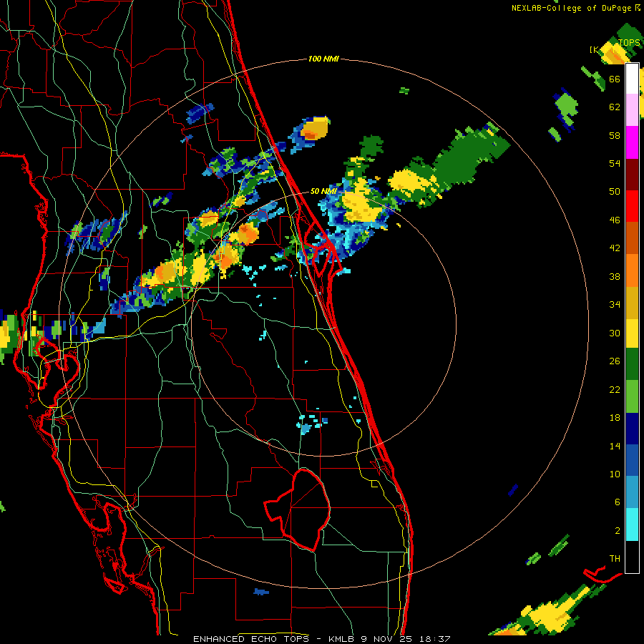Viewport: 644px width, 644px height.
Task: Select the light green legend swatch
Action: 632,396
